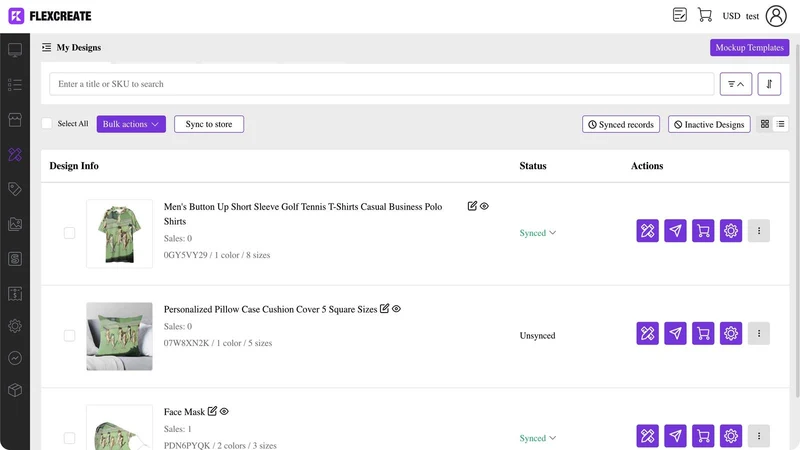Edit design for Pillow Case row
The width and height of the screenshot is (800, 450).
647,333
